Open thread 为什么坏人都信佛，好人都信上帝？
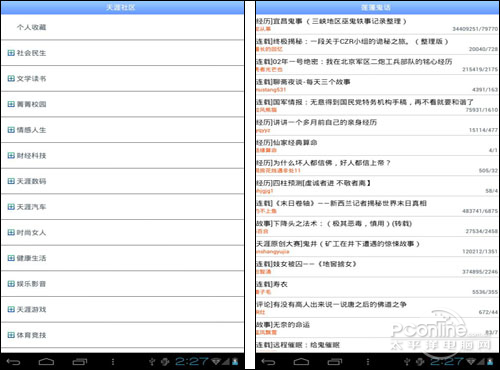This screenshot has height=370, width=500. pyautogui.click(x=377, y=166)
